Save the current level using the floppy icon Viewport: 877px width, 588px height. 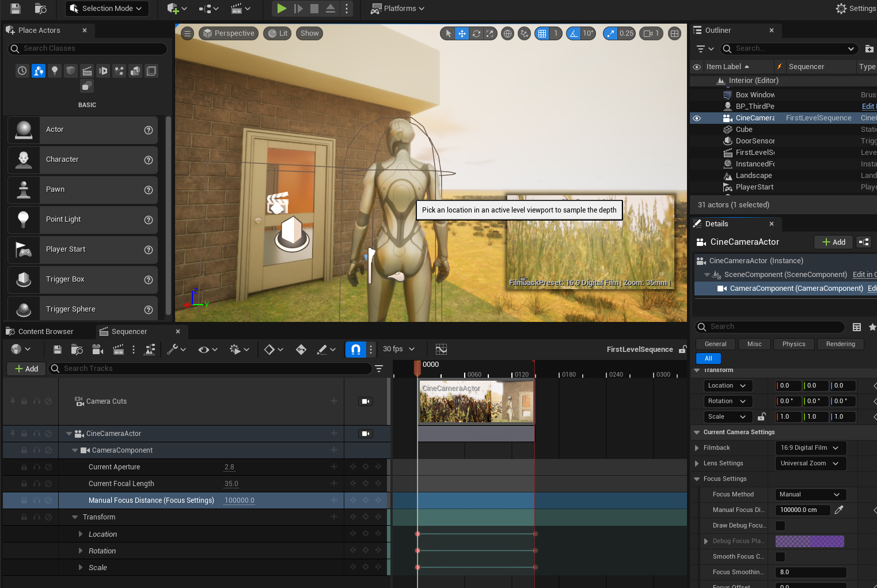(16, 8)
